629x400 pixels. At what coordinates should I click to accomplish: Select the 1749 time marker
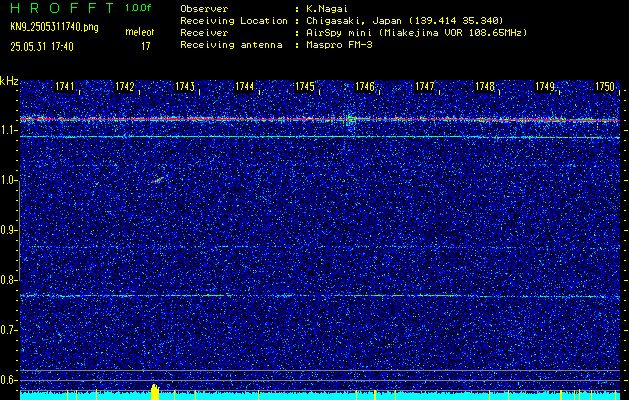point(545,86)
